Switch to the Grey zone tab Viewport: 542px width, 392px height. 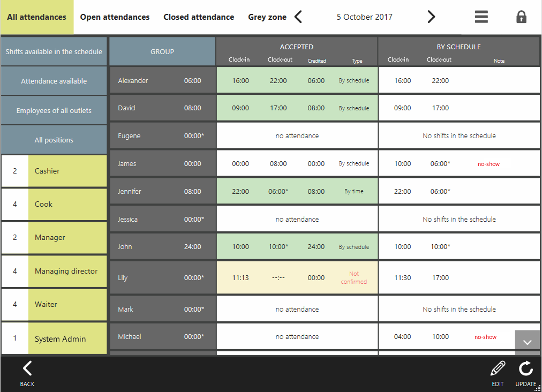click(267, 17)
